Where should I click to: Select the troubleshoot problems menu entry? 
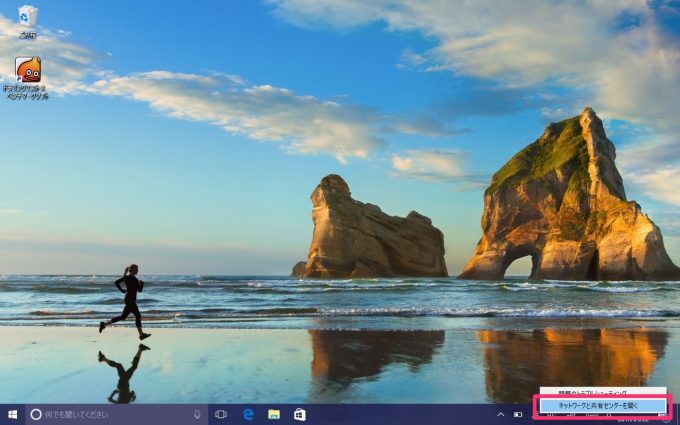(x=603, y=393)
